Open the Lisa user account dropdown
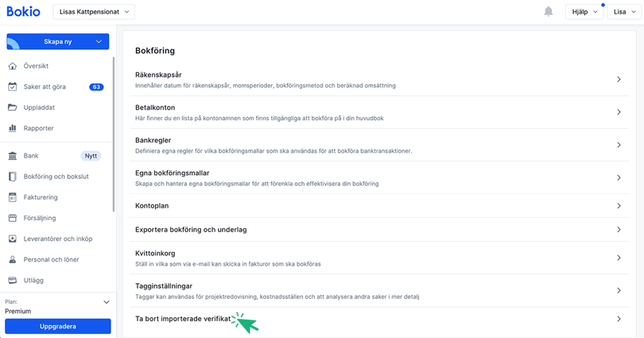The image size is (644, 338). (624, 12)
